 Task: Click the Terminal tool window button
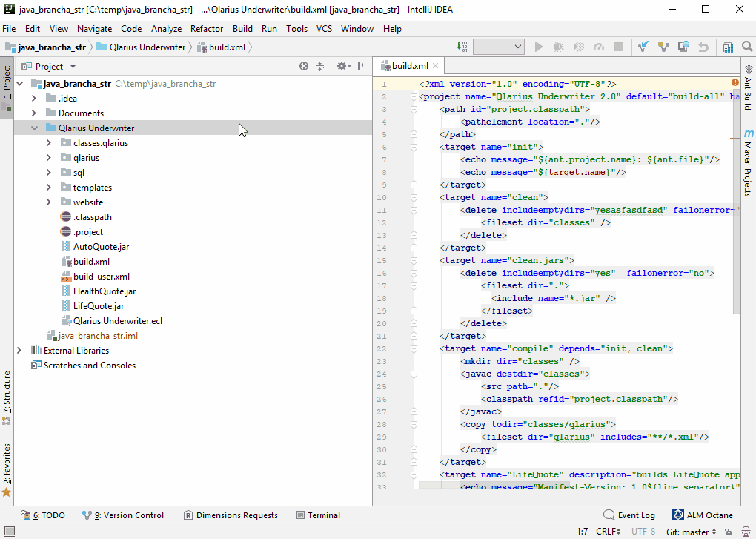pos(318,515)
